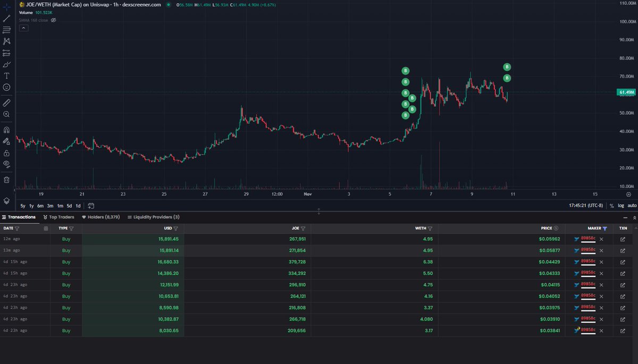Screen dimensions: 638x364
Task: Open transaction link for $0.05877 row
Action: pyautogui.click(x=623, y=251)
